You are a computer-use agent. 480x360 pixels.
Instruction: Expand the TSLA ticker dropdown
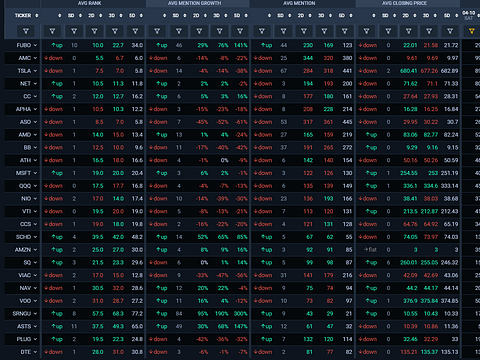click(35, 71)
